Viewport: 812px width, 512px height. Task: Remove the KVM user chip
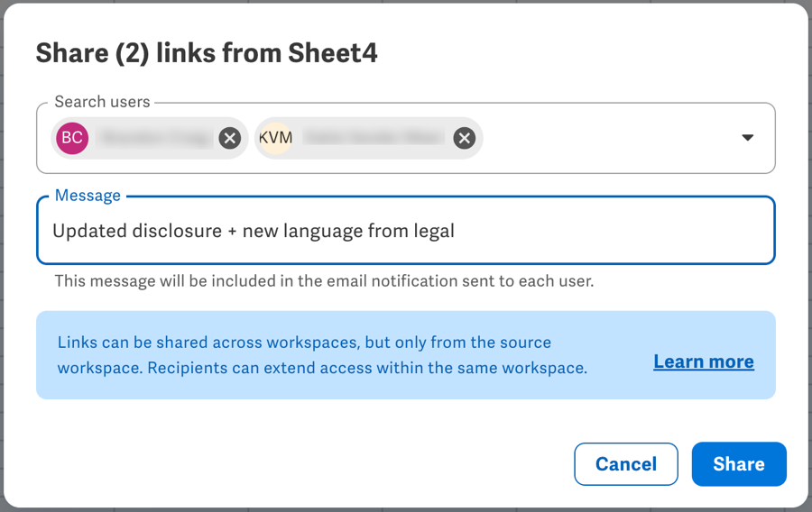coord(465,138)
